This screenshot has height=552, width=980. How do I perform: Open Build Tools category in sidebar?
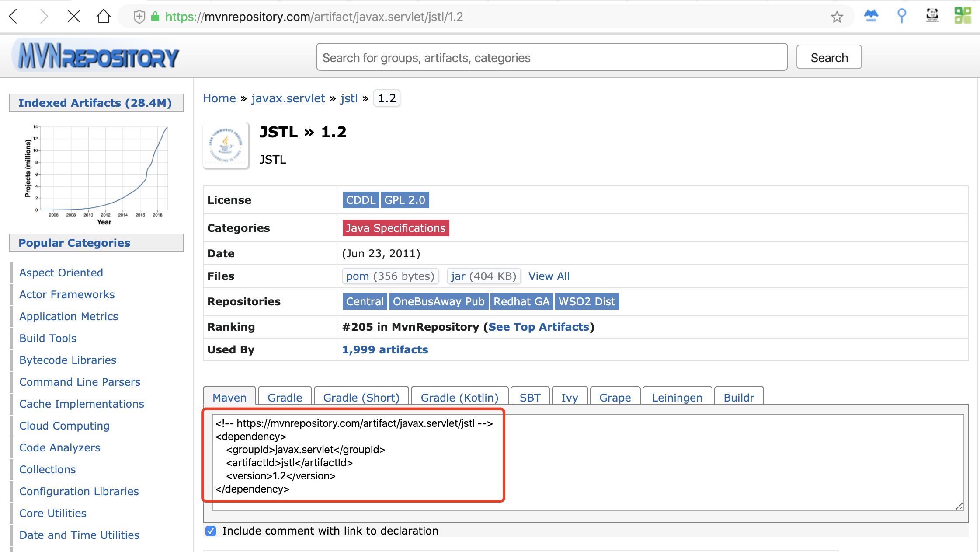(x=48, y=338)
